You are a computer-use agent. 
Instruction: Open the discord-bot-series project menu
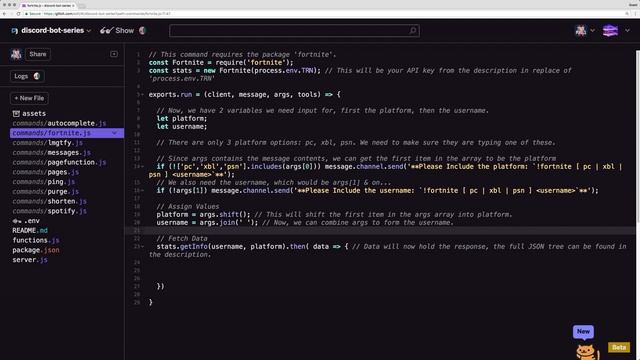tap(51, 31)
